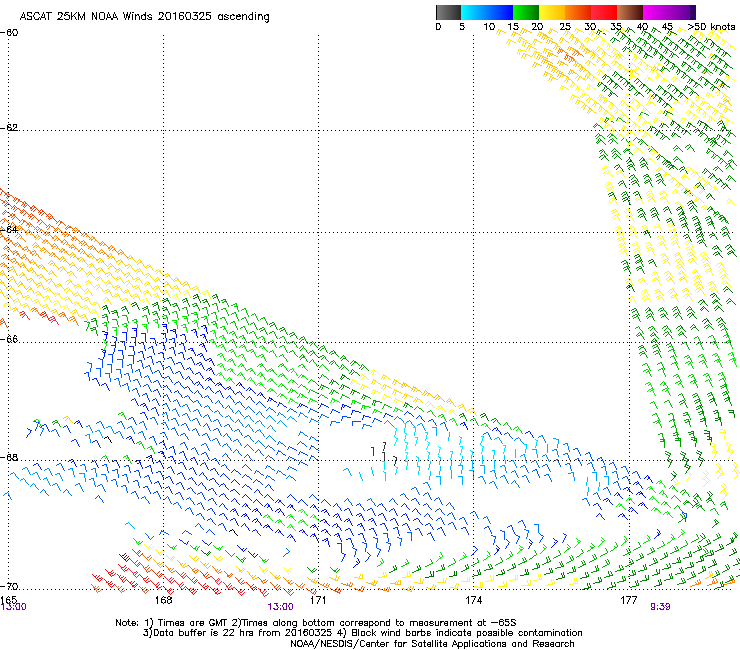This screenshot has width=740, height=650.
Task: Pick the red 30-35 knots legend segment
Action: tap(604, 12)
